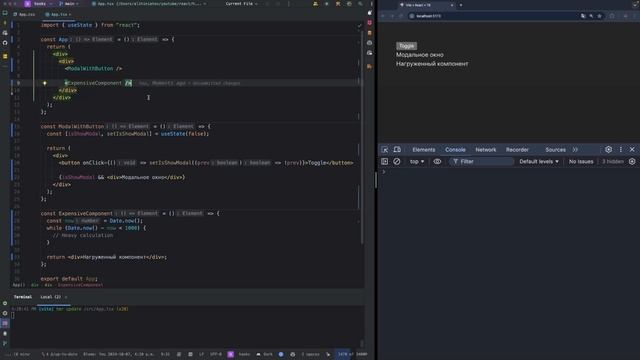Activate the DevTools inspect element picker
This screenshot has height=360, width=640.
pyautogui.click(x=384, y=150)
